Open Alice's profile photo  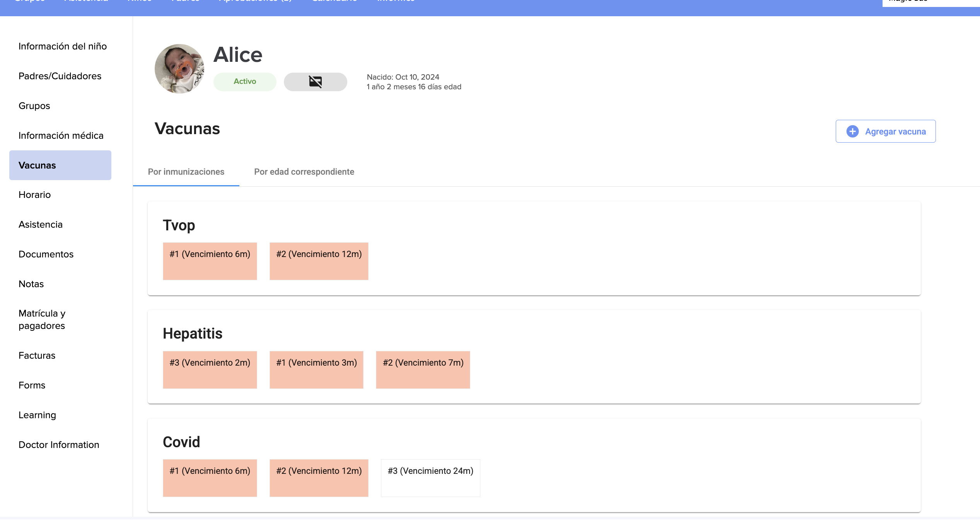(x=179, y=69)
